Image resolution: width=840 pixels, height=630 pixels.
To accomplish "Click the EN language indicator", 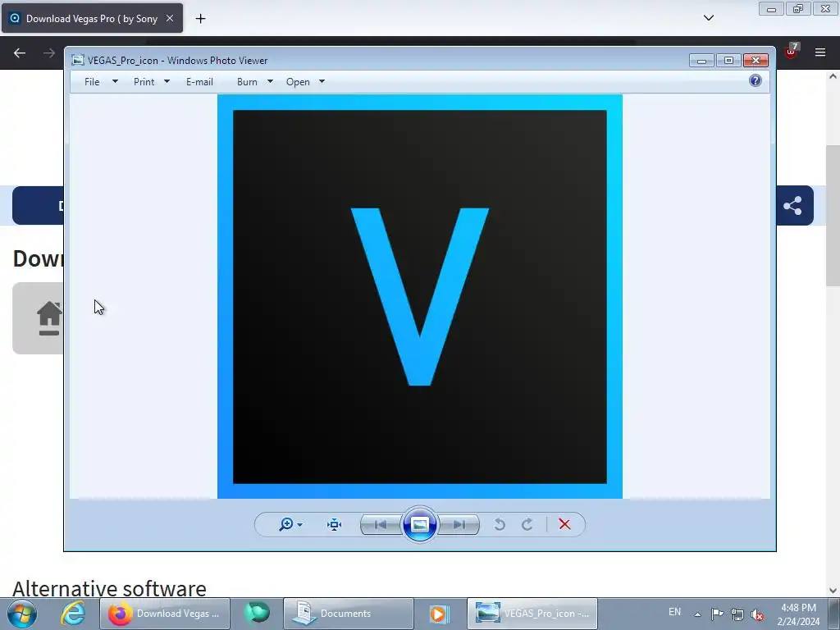I will (674, 612).
